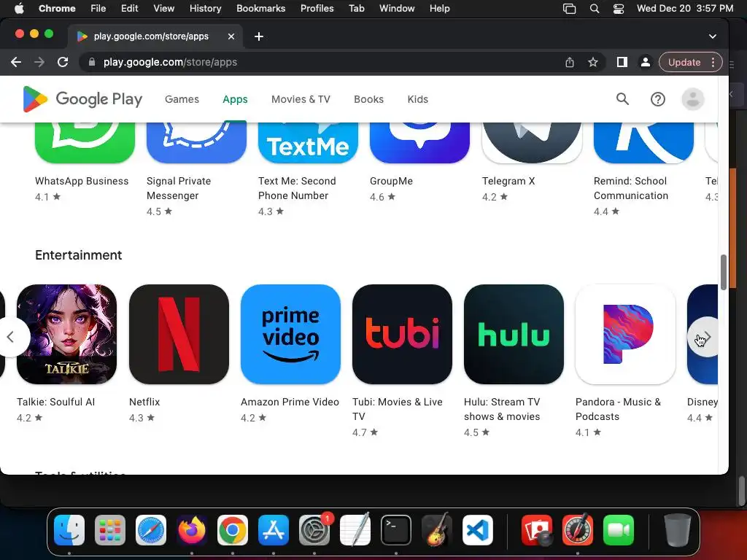
Task: Open the Talkie Soulful AI app icon
Action: 66,334
